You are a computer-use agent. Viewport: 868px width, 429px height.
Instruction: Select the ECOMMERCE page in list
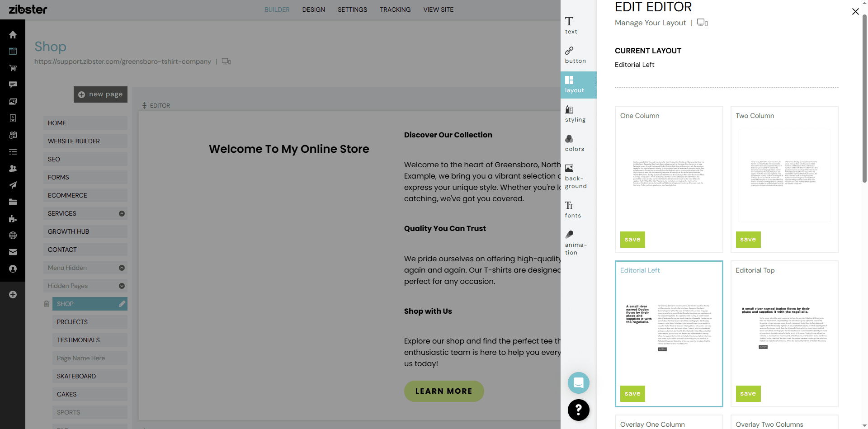coord(85,195)
